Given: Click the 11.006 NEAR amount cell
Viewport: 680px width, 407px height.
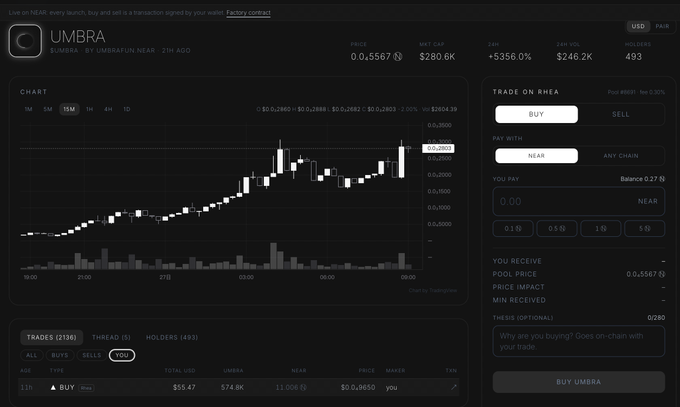Looking at the screenshot, I should pos(291,387).
